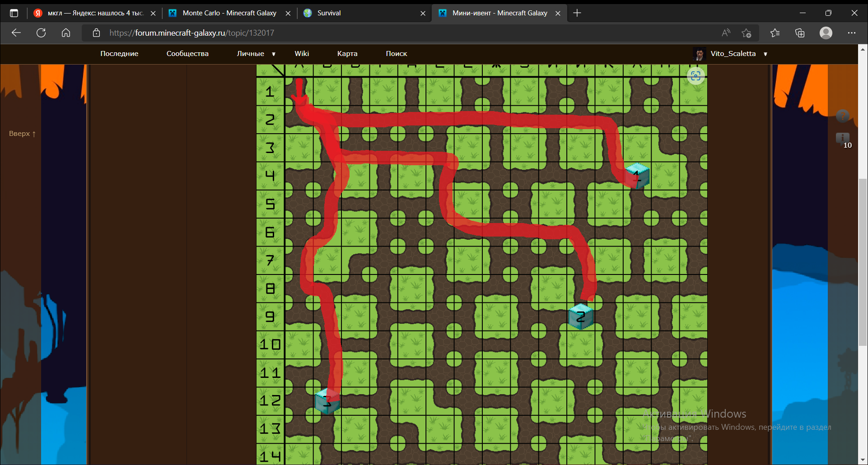
Task: Click the visual search icon on the map image
Action: pos(695,76)
